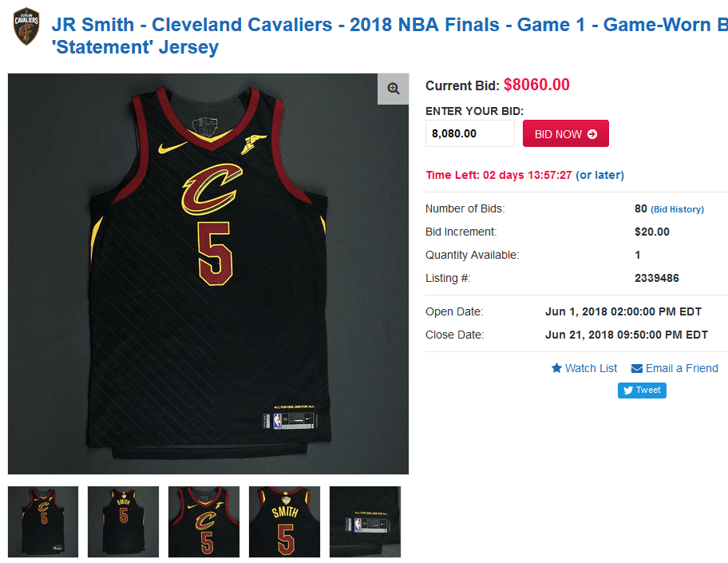
Task: Click the main jersey product image
Action: [x=208, y=274]
